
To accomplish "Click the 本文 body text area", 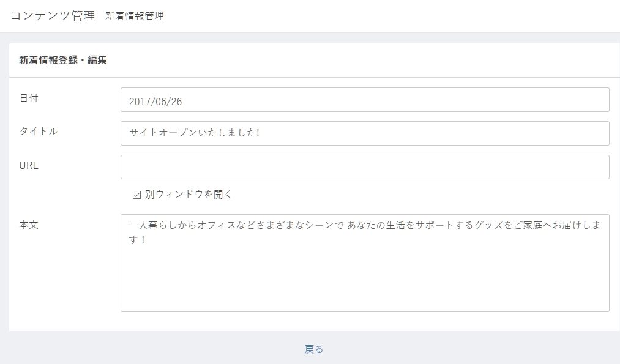I will pos(365,263).
